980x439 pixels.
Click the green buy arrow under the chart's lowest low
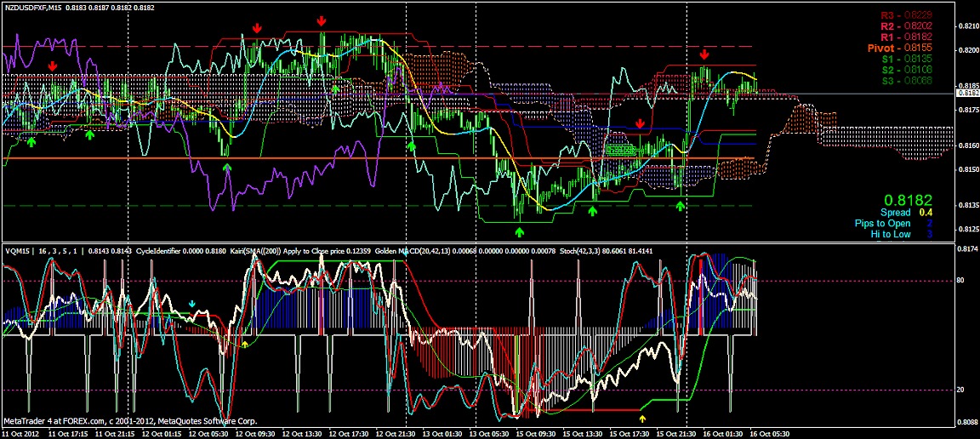pos(520,232)
